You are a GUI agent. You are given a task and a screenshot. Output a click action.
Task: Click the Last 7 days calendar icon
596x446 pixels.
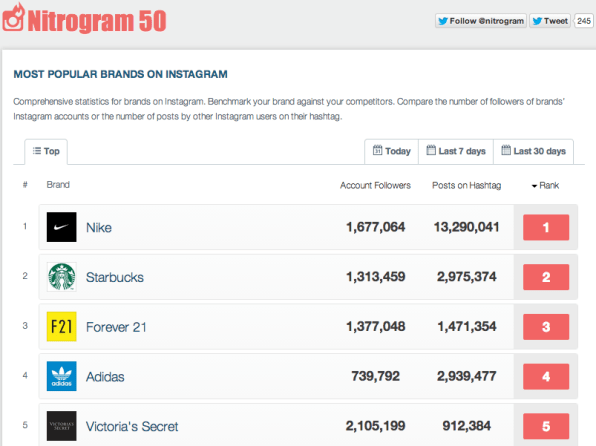click(431, 150)
